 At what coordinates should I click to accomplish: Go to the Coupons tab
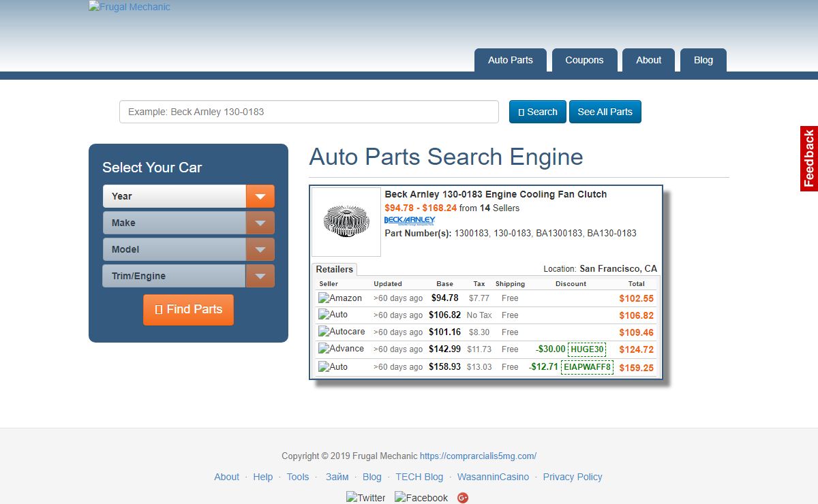584,60
